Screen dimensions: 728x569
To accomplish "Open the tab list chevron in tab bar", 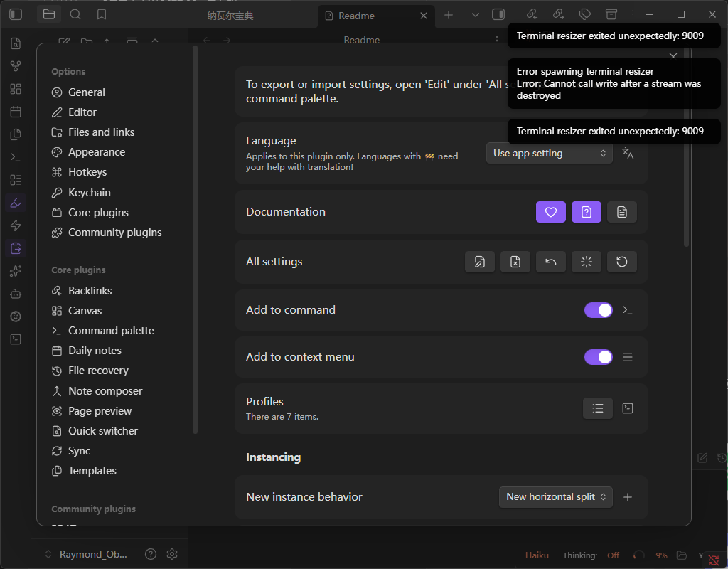I will point(476,15).
